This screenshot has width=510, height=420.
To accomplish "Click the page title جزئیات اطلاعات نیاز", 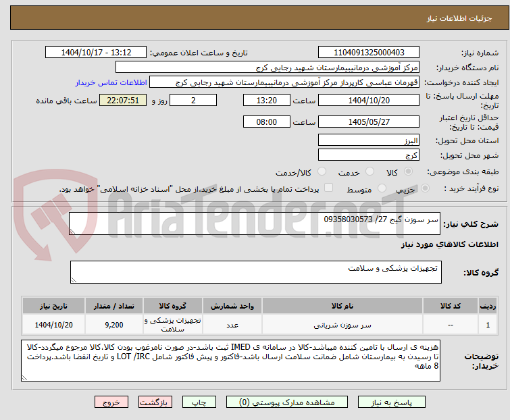I will point(459,18).
